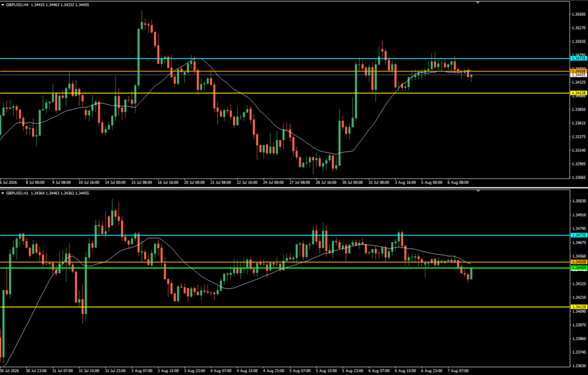Screen dimensions: 588x375
Task: Click the '6 Aug 08:00' time axis label
Action: [x=458, y=183]
